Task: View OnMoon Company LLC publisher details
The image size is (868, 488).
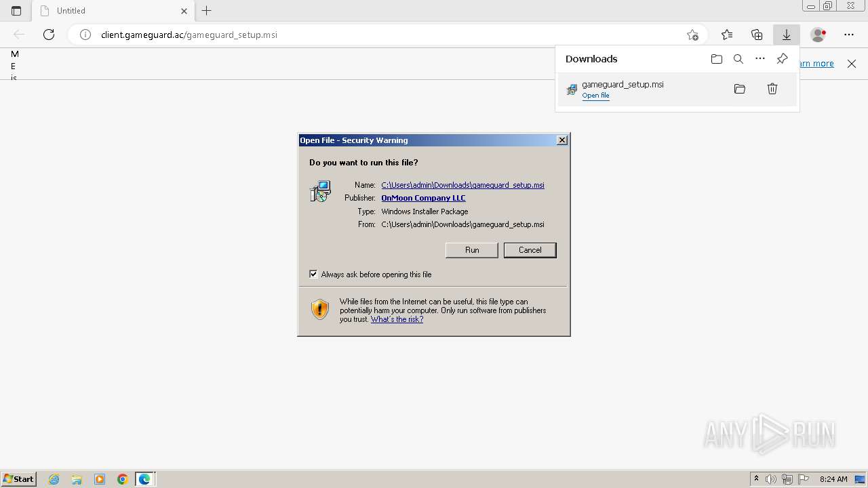Action: 423,198
